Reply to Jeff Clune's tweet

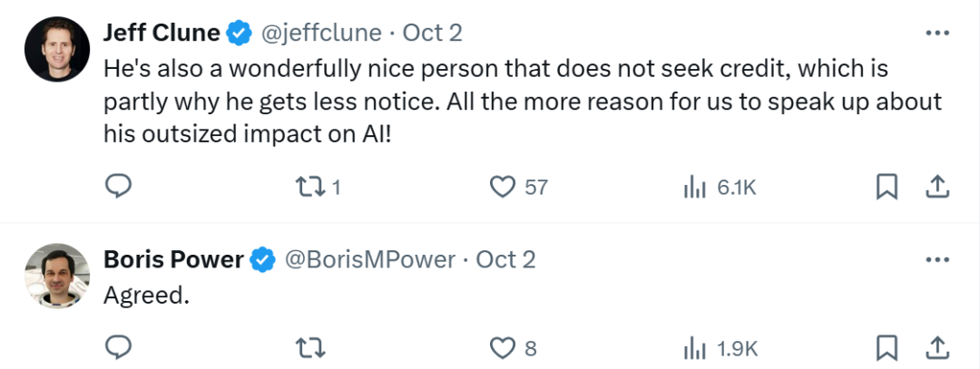click(119, 187)
